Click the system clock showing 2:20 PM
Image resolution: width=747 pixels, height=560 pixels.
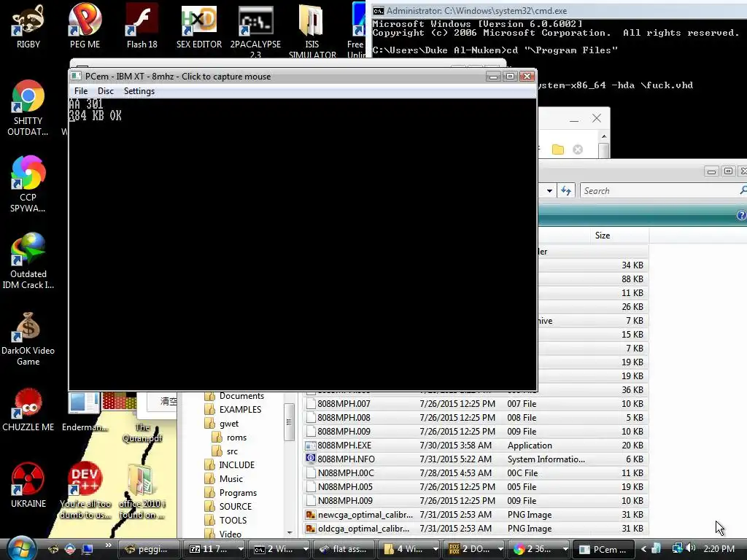[719, 548]
